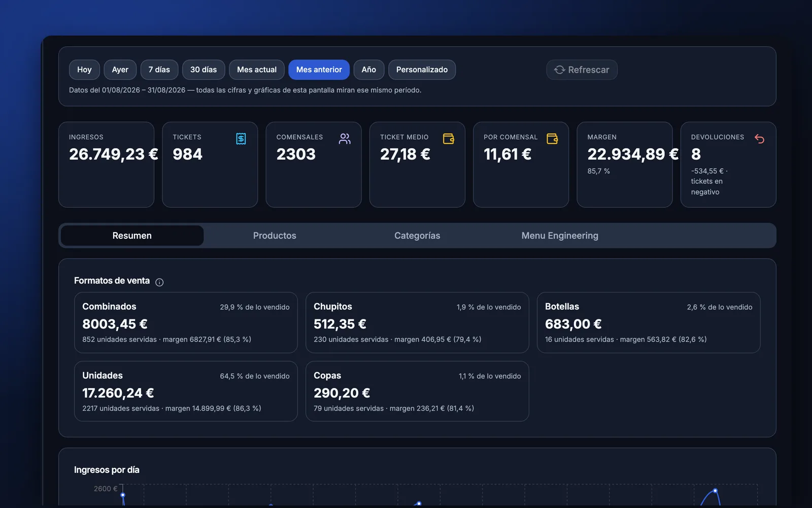Open the Categorías tab
This screenshot has width=812, height=508.
pos(417,236)
